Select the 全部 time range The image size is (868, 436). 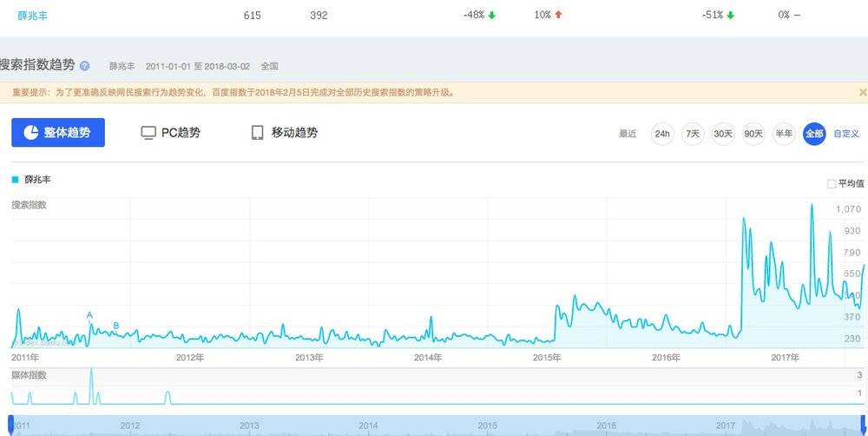coord(814,134)
